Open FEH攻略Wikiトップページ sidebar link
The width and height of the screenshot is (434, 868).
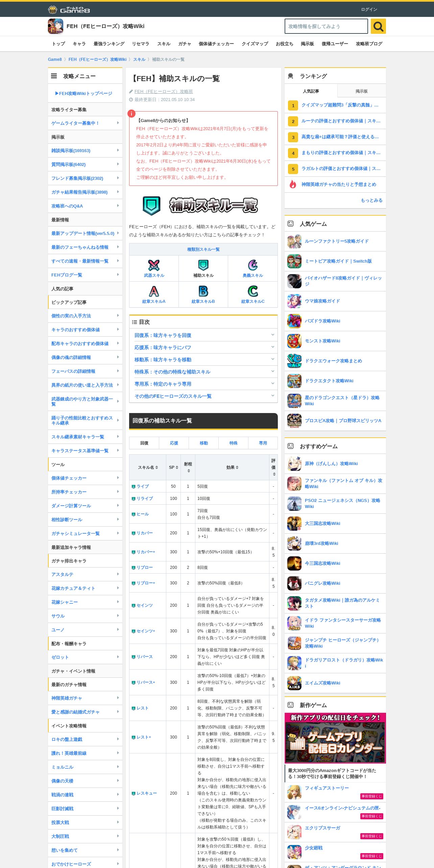coord(83,94)
